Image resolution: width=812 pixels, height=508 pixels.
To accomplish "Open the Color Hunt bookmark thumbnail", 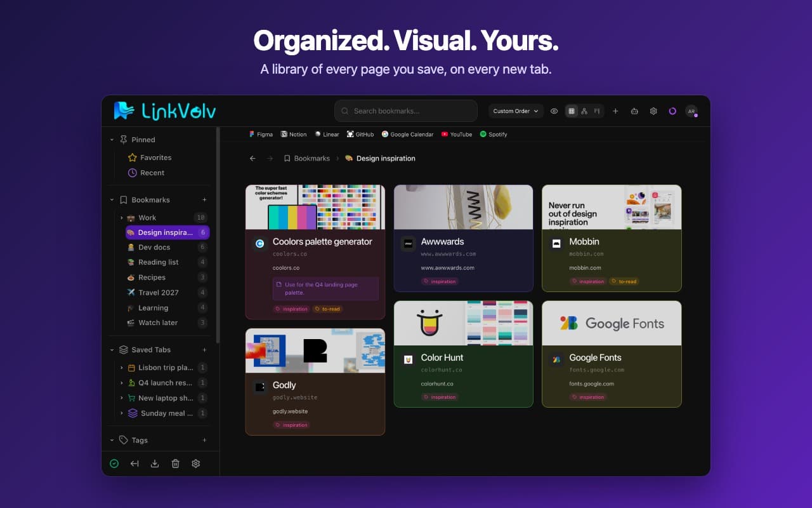I will pyautogui.click(x=464, y=323).
